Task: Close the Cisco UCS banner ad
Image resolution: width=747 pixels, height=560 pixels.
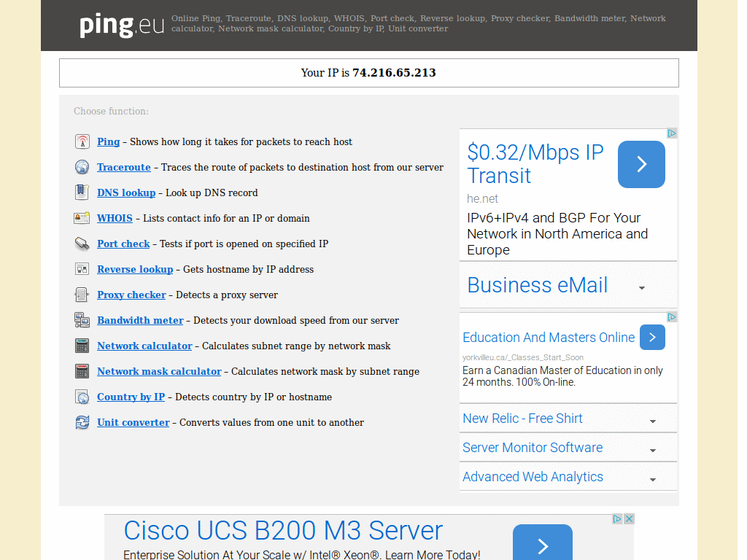Action: (629, 519)
